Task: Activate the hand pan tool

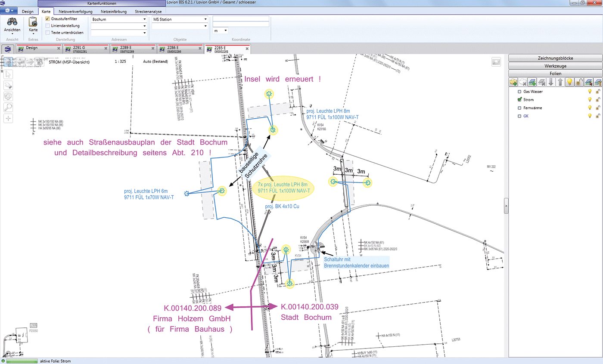Action: (x=8, y=85)
